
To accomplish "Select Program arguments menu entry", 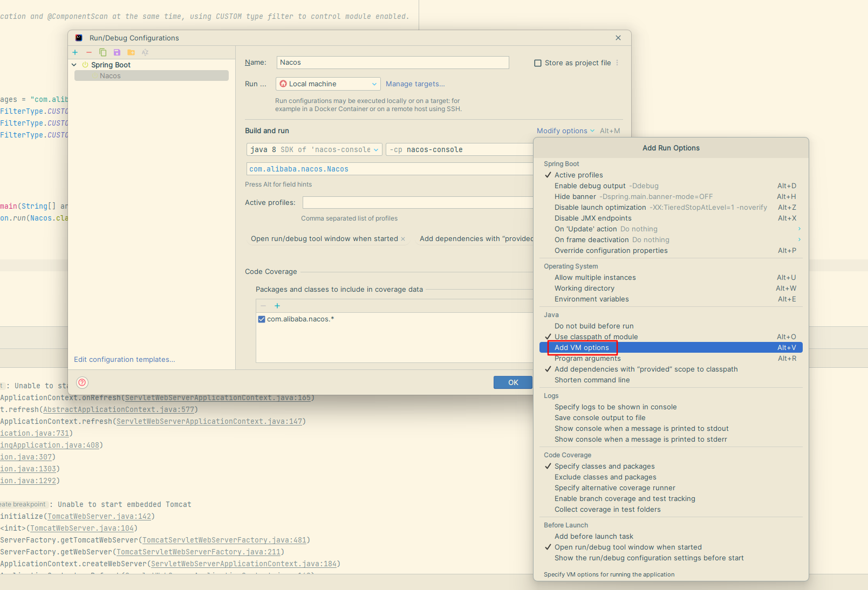I will coord(671,358).
